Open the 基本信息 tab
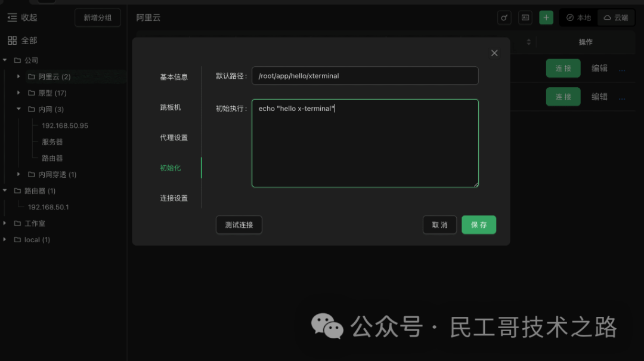Screen dimensions: 644x361 (x=174, y=77)
